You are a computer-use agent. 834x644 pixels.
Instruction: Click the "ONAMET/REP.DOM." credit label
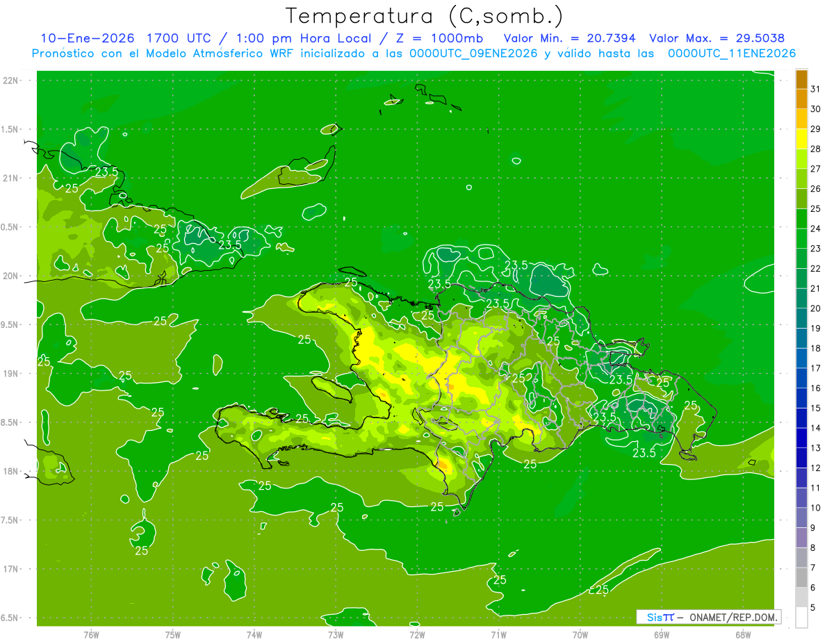pos(733,617)
